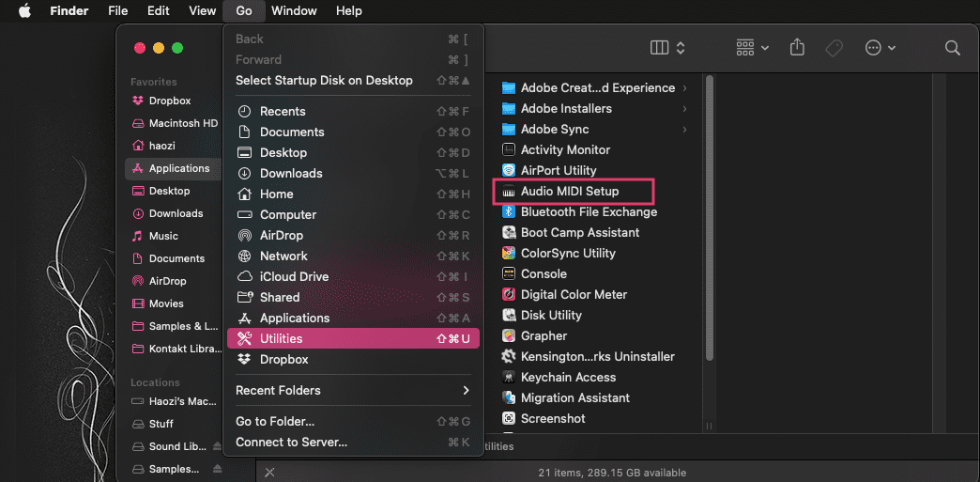The height and width of the screenshot is (482, 980).
Task: Choose Connect to Server... menu item
Action: click(x=353, y=442)
